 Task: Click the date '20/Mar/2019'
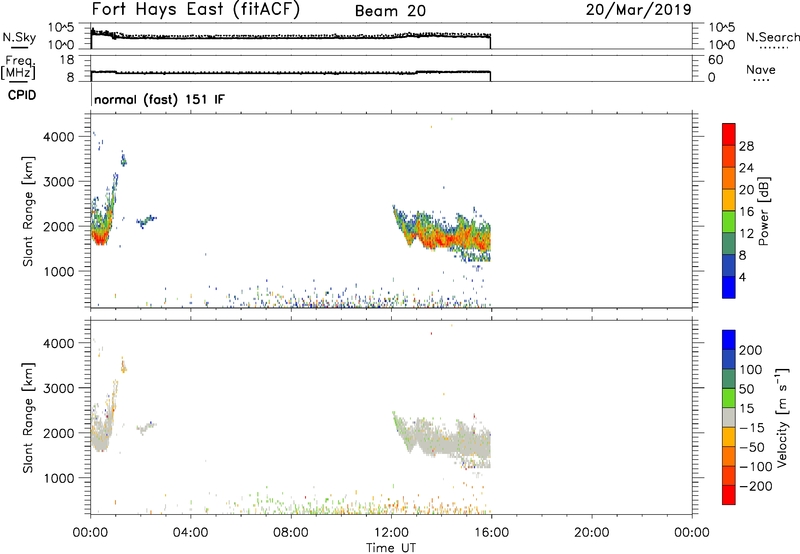point(638,10)
